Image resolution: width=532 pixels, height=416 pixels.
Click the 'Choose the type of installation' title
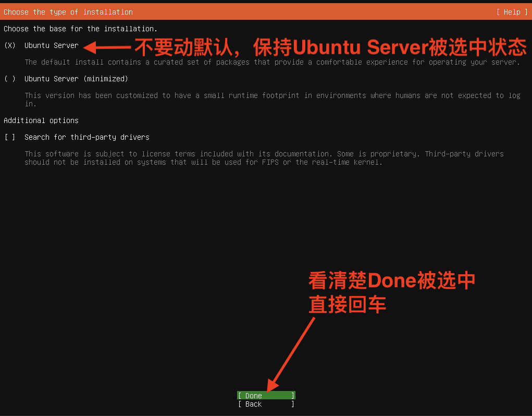coord(68,12)
